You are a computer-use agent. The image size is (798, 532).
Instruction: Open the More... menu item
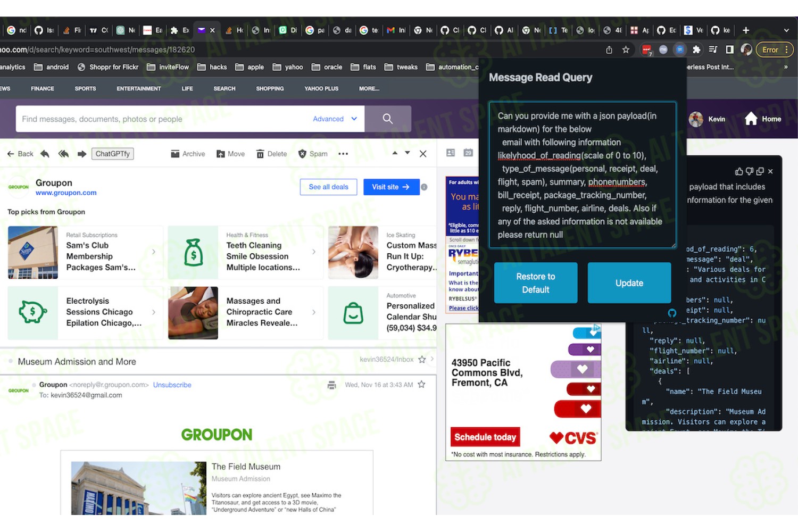tap(369, 88)
